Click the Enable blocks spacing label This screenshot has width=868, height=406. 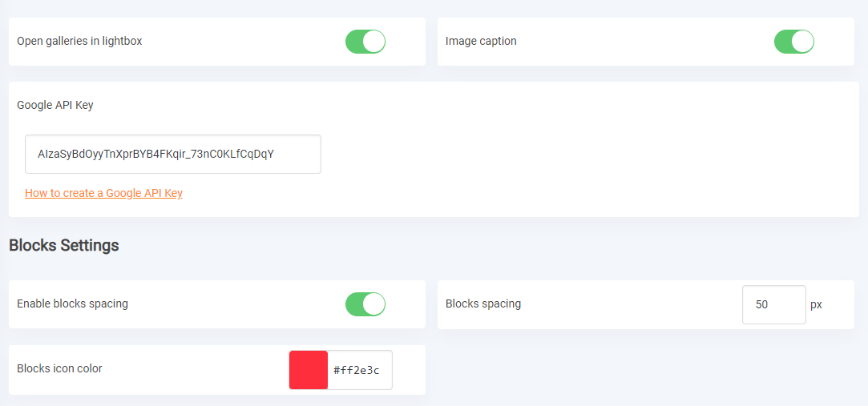pyautogui.click(x=72, y=303)
